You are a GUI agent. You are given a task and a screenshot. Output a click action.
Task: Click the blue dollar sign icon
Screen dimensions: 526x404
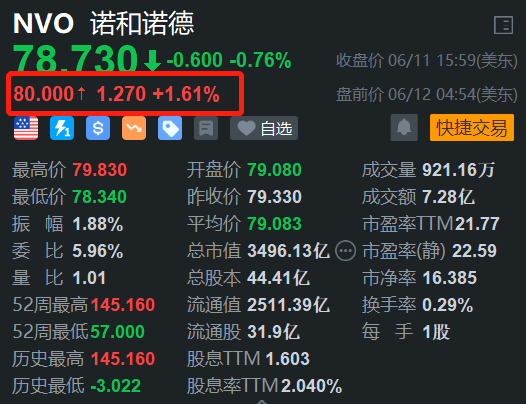pos(98,128)
